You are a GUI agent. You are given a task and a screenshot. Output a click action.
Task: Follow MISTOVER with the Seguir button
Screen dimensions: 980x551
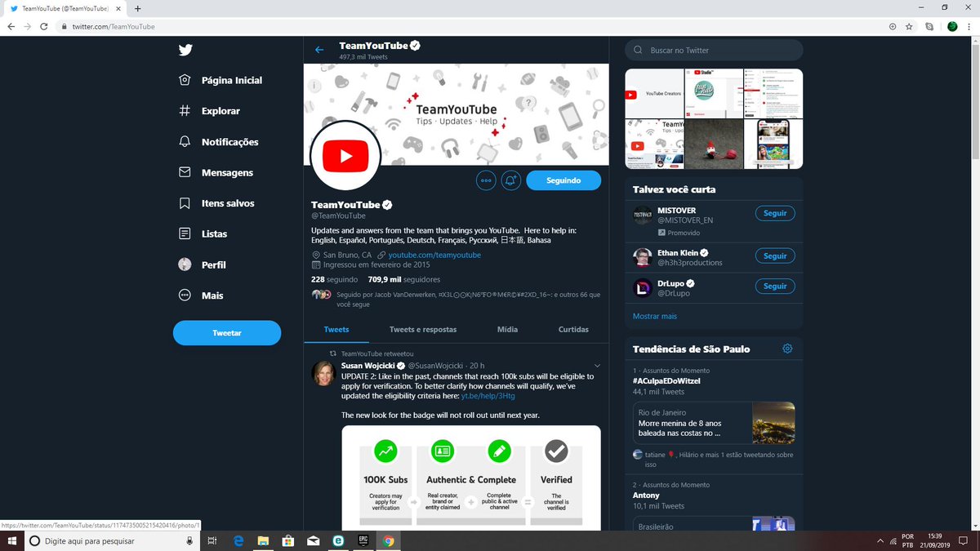(x=775, y=213)
